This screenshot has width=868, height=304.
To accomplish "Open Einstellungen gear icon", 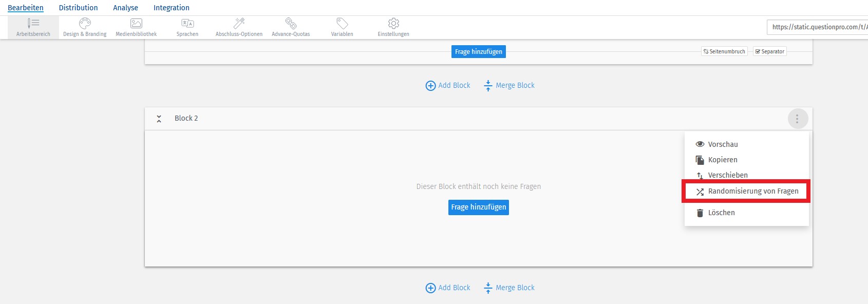I will pos(393,23).
